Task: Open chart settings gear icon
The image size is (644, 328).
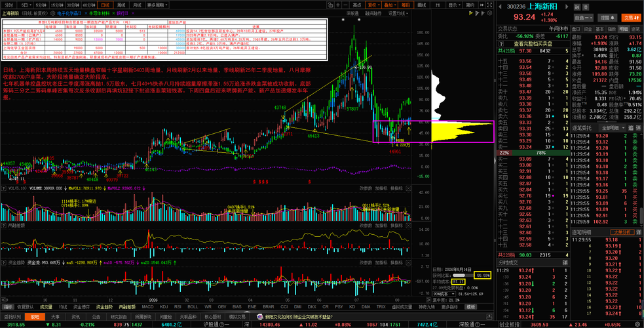Action: 489,13
